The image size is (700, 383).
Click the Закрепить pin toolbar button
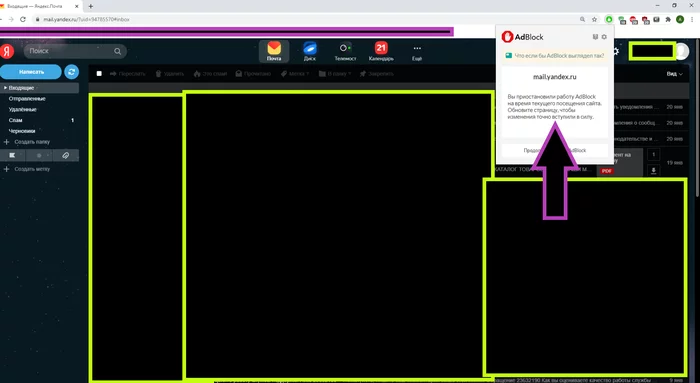tap(377, 74)
